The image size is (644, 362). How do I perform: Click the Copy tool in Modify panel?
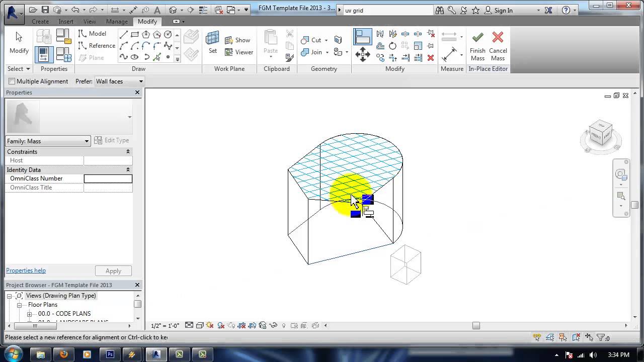point(380,58)
